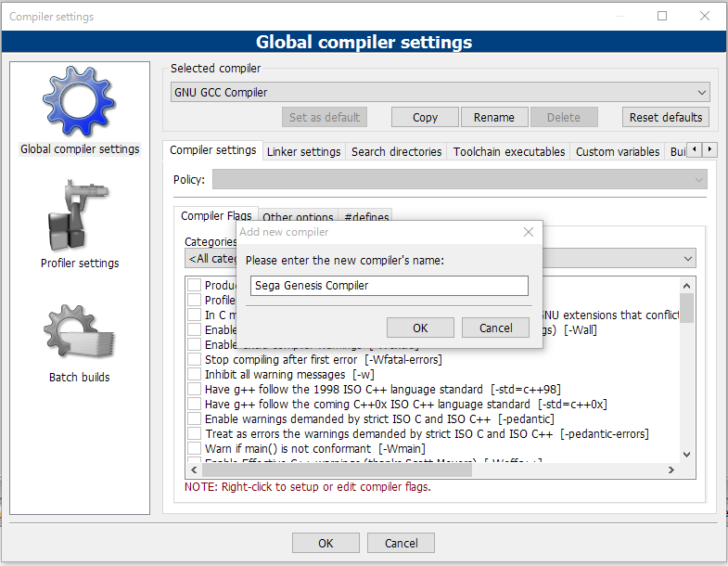
Task: Click the vertical scrollbar thumb in flags list
Action: (x=686, y=307)
